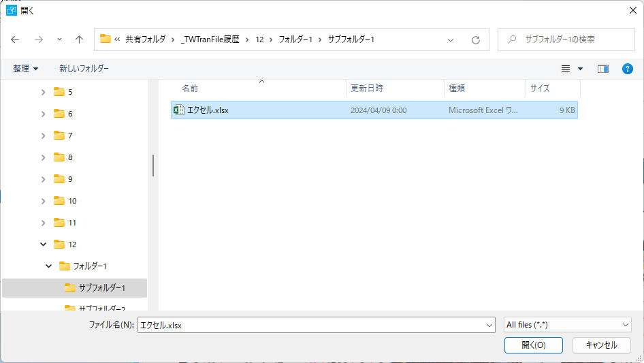Collapse the フォルダー1 tree node
Viewport: 644px width, 363px height.
coord(49,266)
